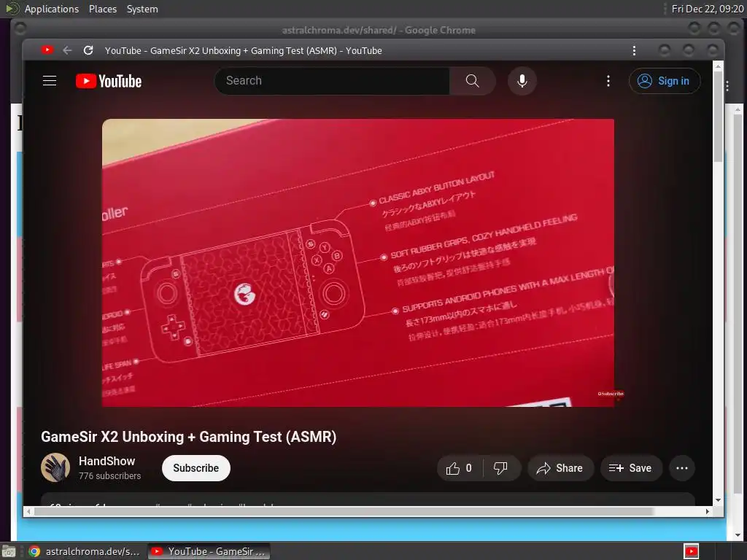Click background window scrollbar up arrow
This screenshot has width=747, height=560.
(738, 109)
